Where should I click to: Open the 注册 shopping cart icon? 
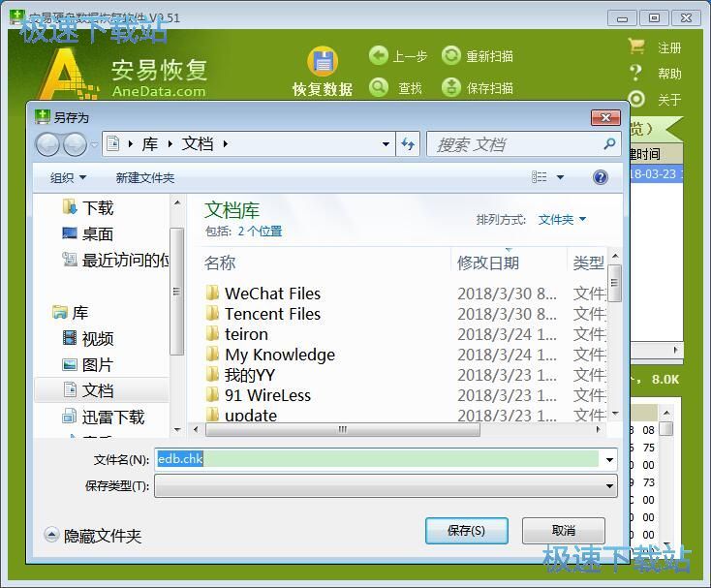(636, 46)
